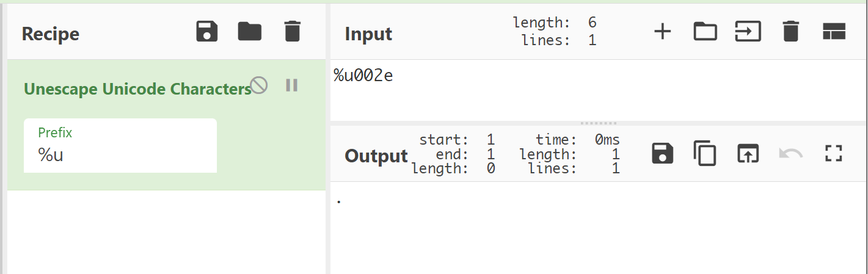Click the input/output divider handle
This screenshot has height=274, width=868.
pyautogui.click(x=598, y=123)
